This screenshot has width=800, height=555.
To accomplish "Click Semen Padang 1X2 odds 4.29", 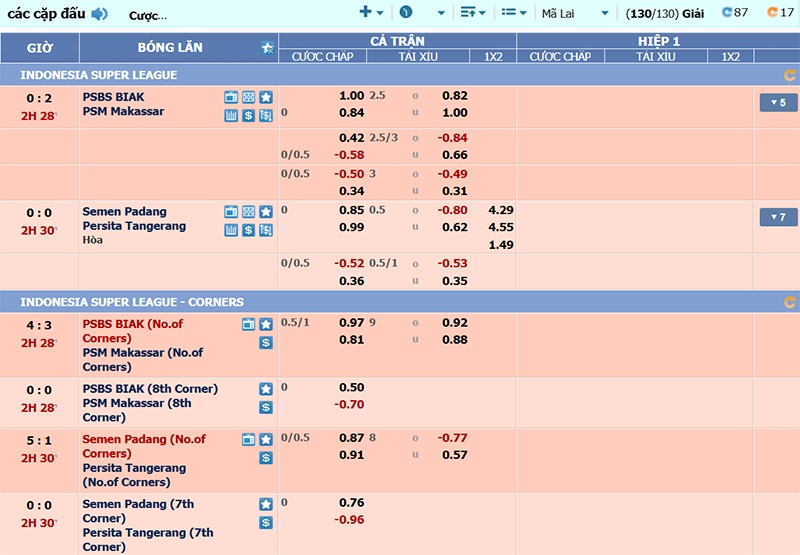I will click(x=501, y=210).
